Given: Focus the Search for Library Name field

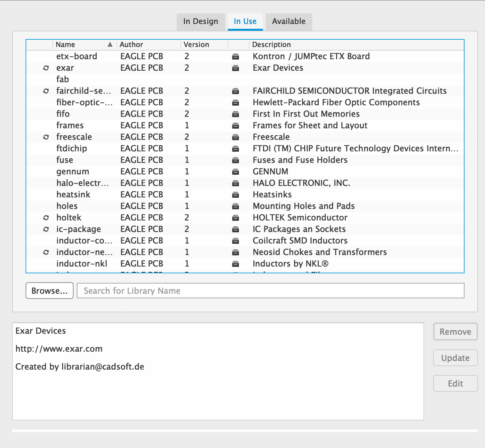Looking at the screenshot, I should coord(271,291).
